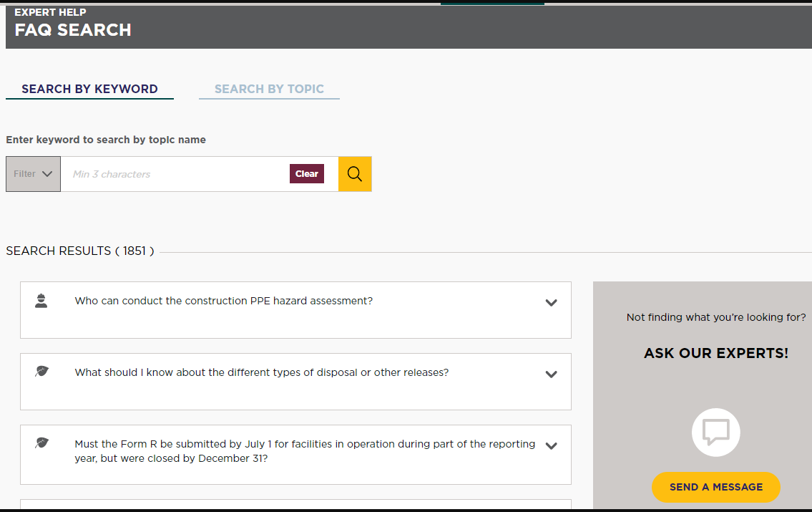812x512 pixels.
Task: Click the Send A Message button
Action: pos(715,487)
